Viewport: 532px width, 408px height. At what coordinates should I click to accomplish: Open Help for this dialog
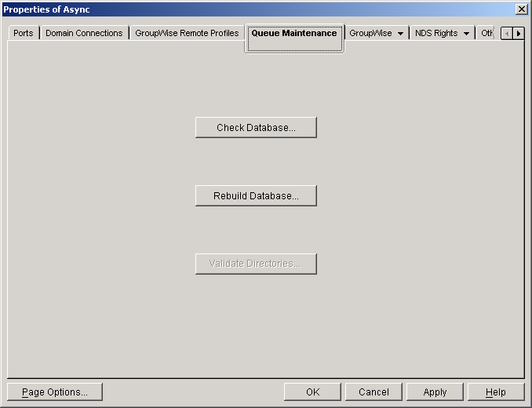(x=496, y=392)
